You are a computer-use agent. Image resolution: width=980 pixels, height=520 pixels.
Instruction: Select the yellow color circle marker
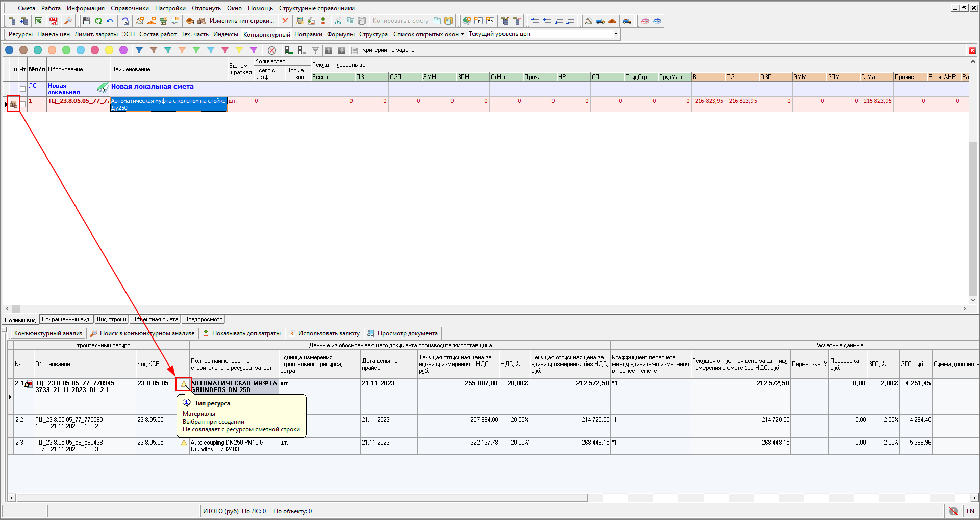pyautogui.click(x=109, y=50)
